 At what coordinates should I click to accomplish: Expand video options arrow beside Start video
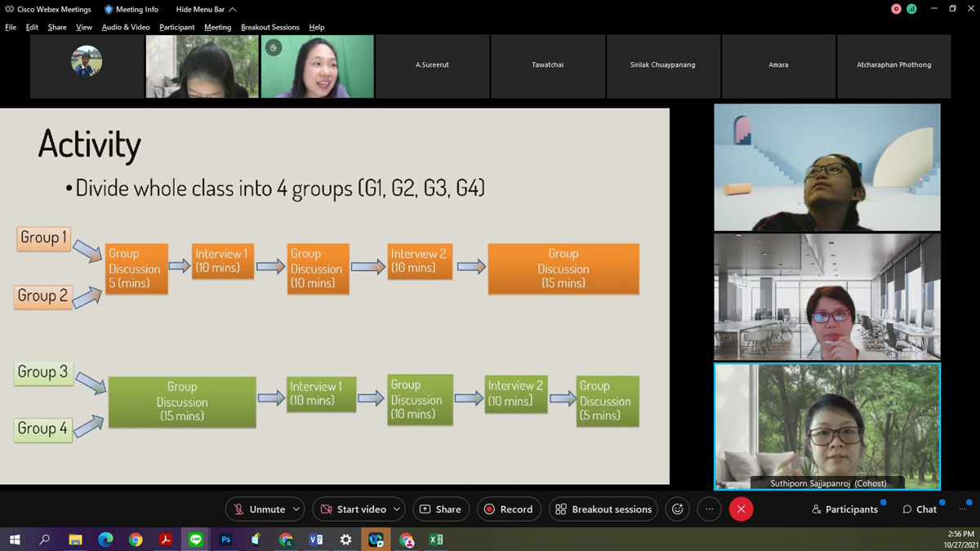coord(397,509)
